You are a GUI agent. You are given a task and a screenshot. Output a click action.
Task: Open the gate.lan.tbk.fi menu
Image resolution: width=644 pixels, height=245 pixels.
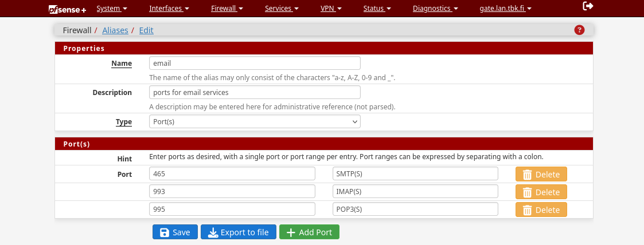coord(506,8)
